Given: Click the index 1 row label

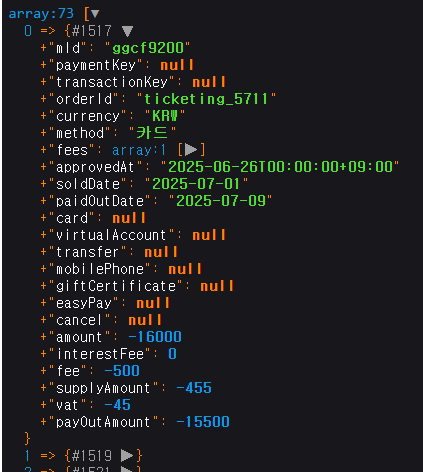Looking at the screenshot, I should (27, 455).
